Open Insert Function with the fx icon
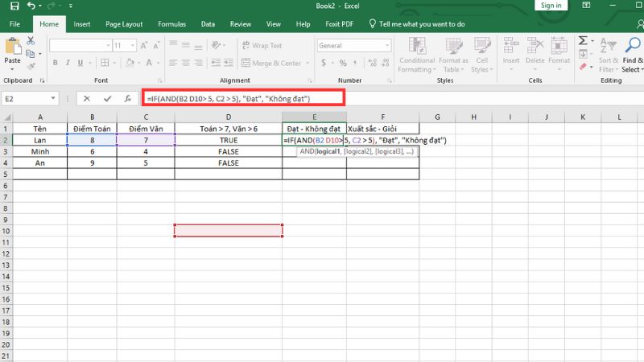644x362 pixels. [x=127, y=98]
